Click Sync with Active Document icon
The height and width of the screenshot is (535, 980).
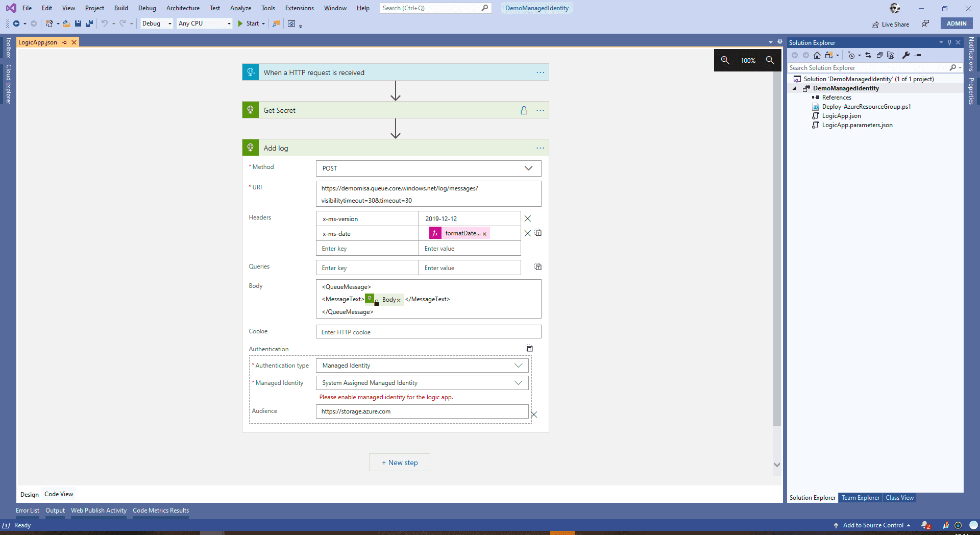click(868, 55)
